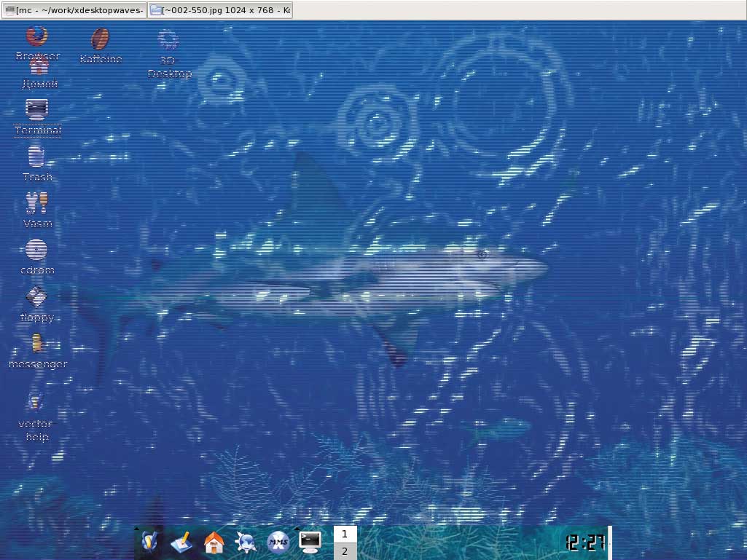This screenshot has height=560, width=747.
Task: Open the Домой home folder icon
Action: point(39,66)
